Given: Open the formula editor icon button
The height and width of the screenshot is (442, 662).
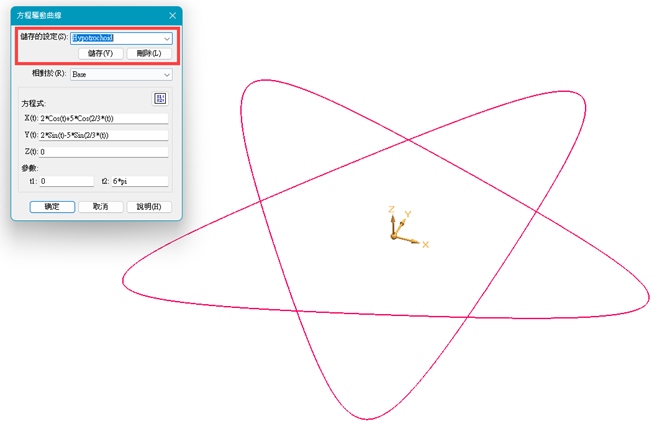Looking at the screenshot, I should point(160,99).
